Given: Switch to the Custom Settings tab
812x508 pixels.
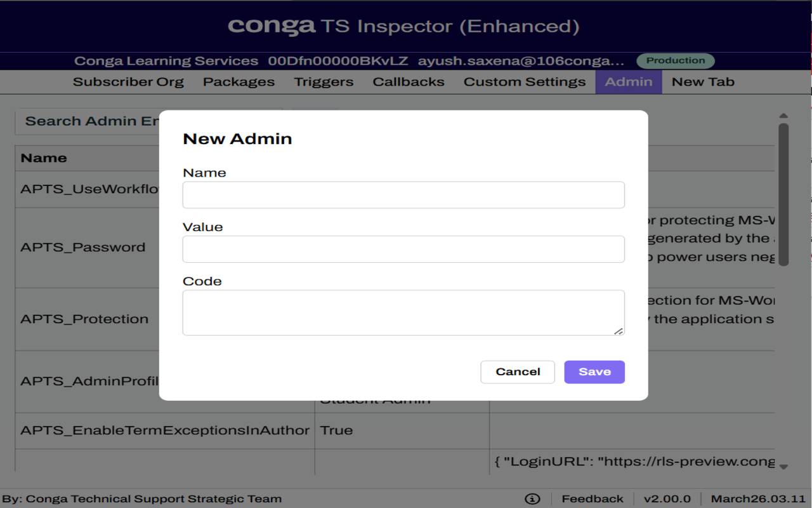Looking at the screenshot, I should (x=525, y=82).
